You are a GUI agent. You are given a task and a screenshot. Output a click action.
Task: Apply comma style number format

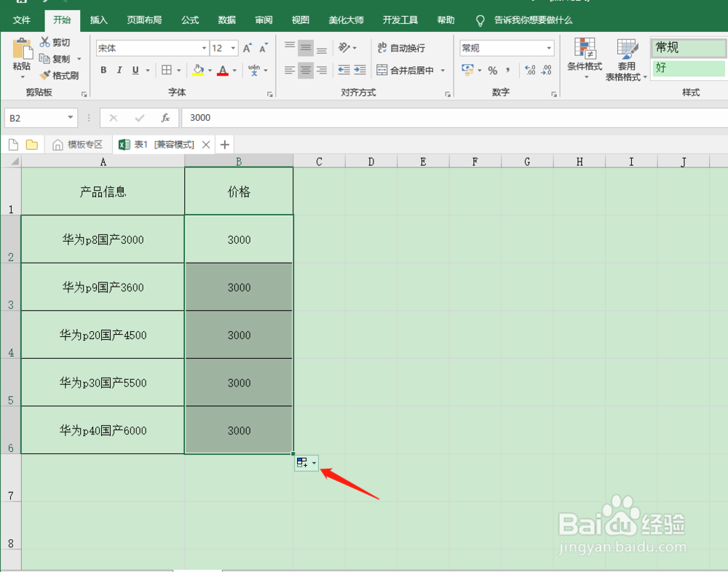pyautogui.click(x=508, y=71)
